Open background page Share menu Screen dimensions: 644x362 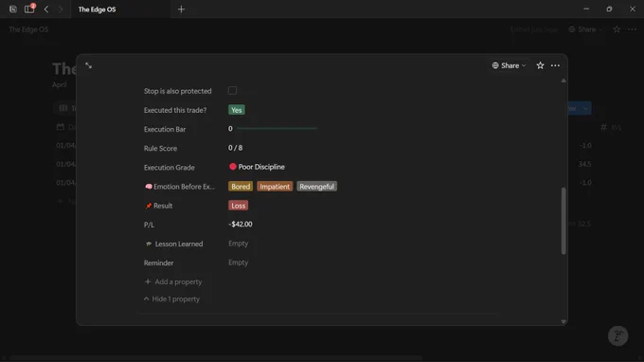tap(585, 29)
